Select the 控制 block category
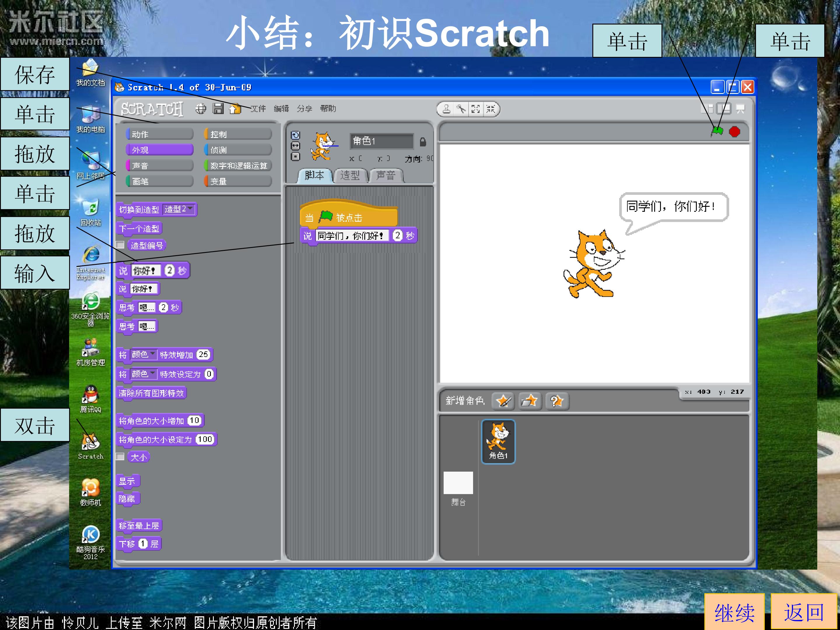840x630 pixels. [238, 134]
